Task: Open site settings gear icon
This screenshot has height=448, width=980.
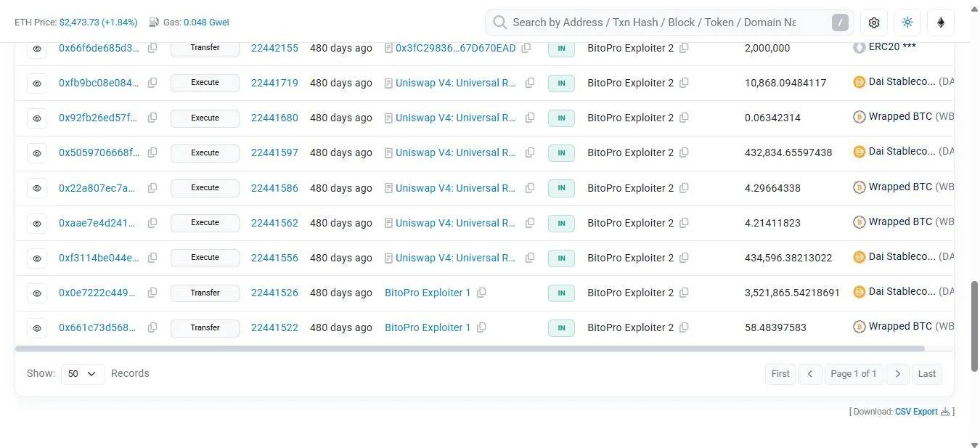Action: tap(874, 23)
